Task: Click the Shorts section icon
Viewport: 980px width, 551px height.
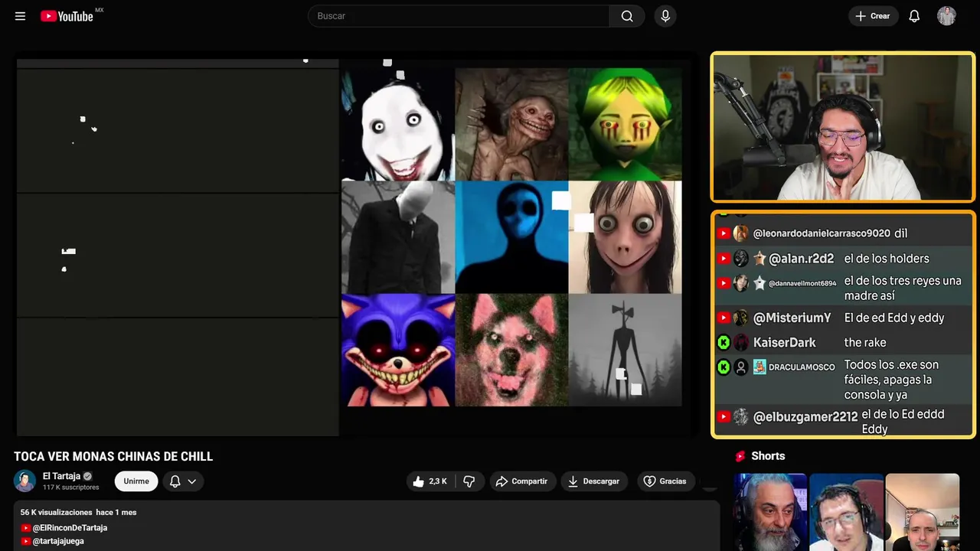Action: [x=740, y=456]
